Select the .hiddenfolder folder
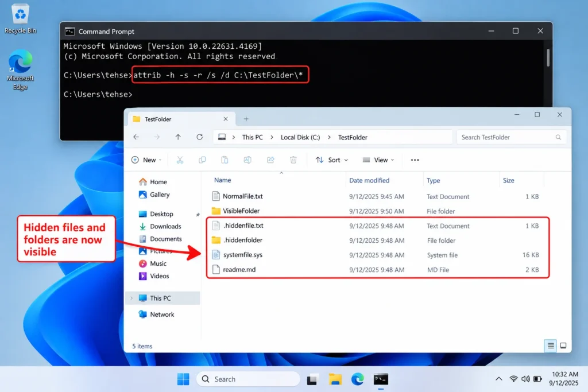The image size is (588, 392). coord(375,240)
